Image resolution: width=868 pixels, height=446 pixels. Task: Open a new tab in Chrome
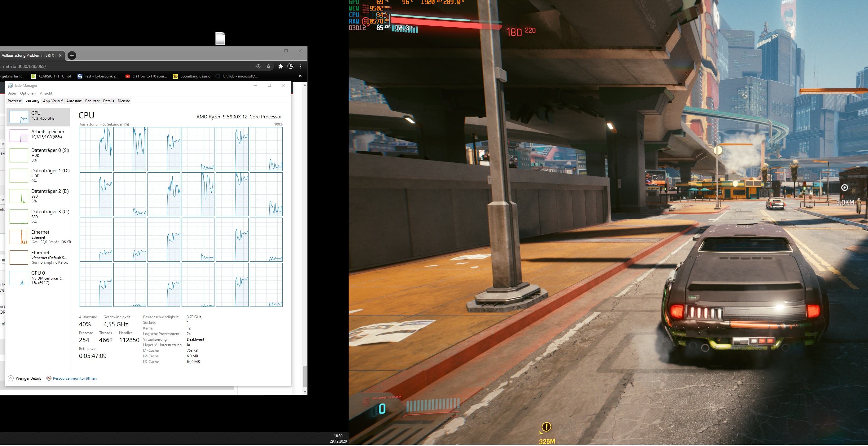72,55
